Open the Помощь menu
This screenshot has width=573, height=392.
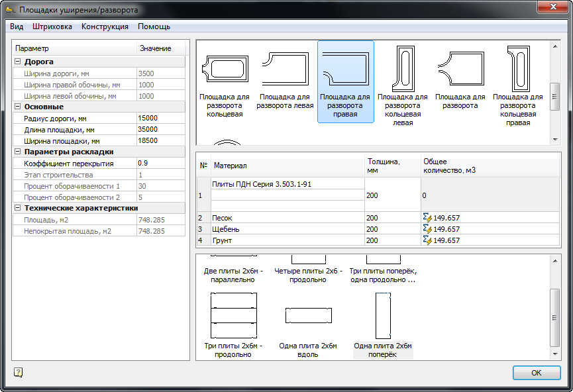click(154, 26)
